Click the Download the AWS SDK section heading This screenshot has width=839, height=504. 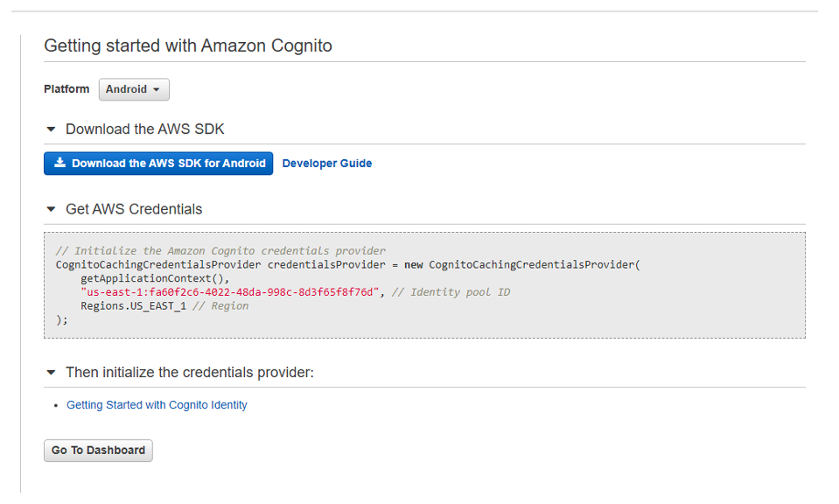point(144,129)
